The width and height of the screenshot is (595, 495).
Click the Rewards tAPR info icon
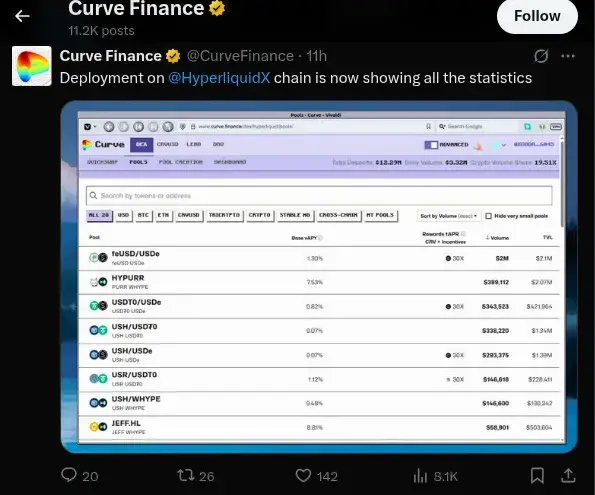pos(463,234)
